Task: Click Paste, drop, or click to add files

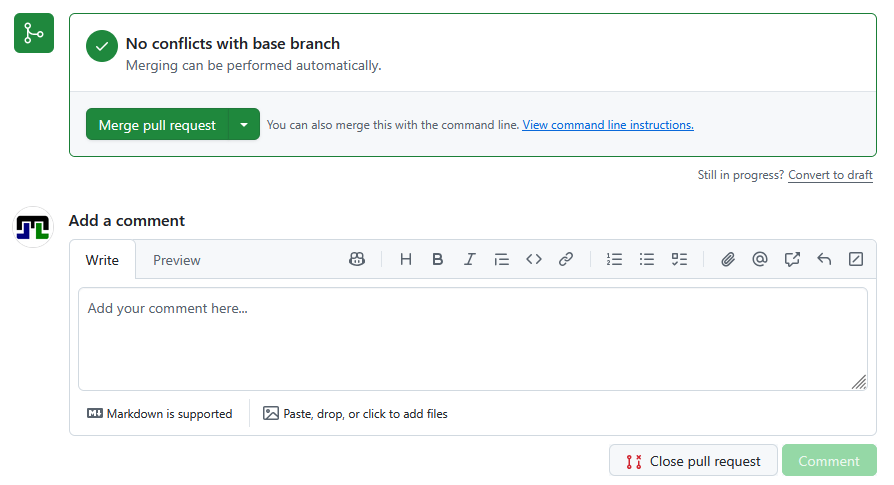Action: (x=355, y=414)
